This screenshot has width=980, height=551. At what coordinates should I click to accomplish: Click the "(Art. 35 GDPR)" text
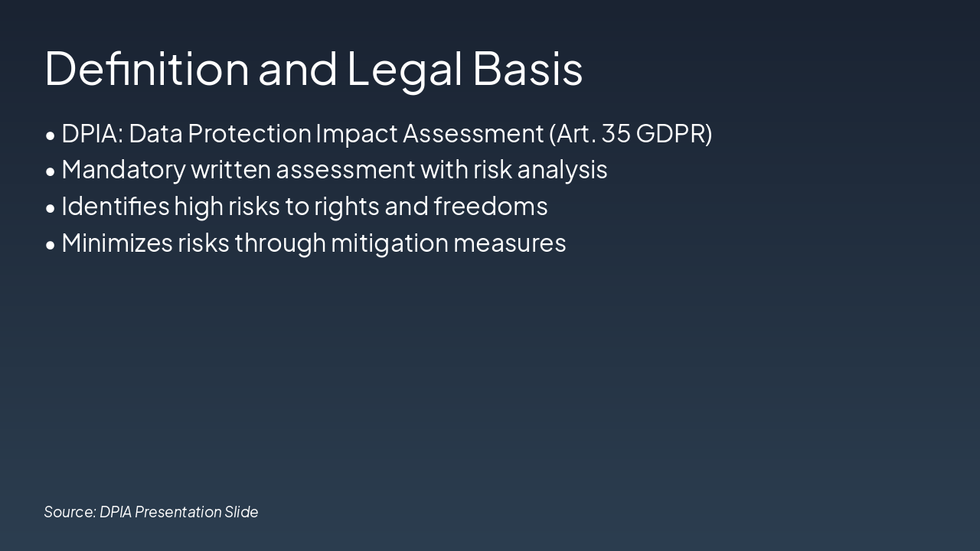click(630, 134)
